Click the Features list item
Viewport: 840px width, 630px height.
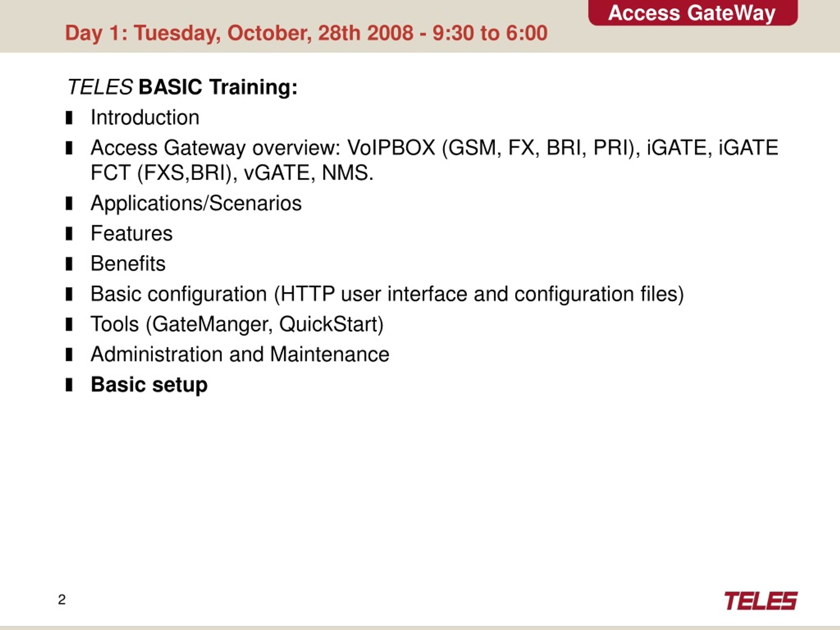[131, 233]
